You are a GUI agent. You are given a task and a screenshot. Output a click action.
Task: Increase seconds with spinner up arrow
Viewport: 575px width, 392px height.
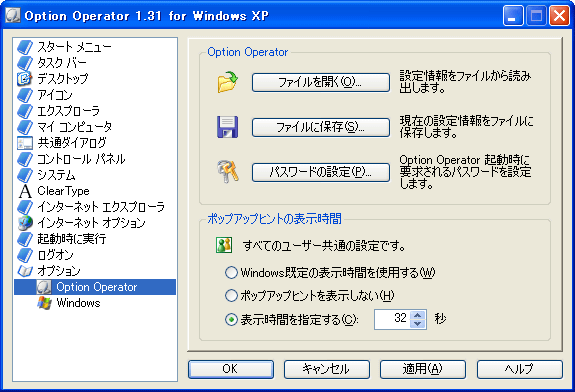coord(417,315)
